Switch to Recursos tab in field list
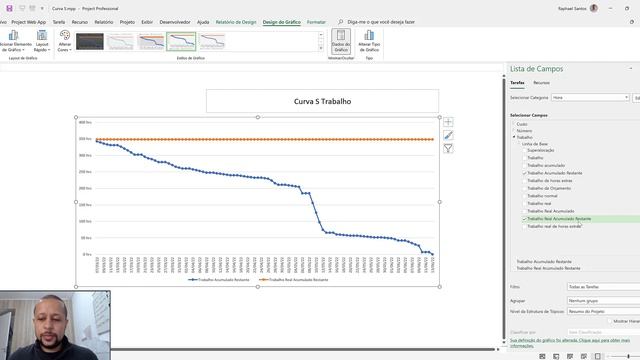640x360 pixels. tap(541, 83)
